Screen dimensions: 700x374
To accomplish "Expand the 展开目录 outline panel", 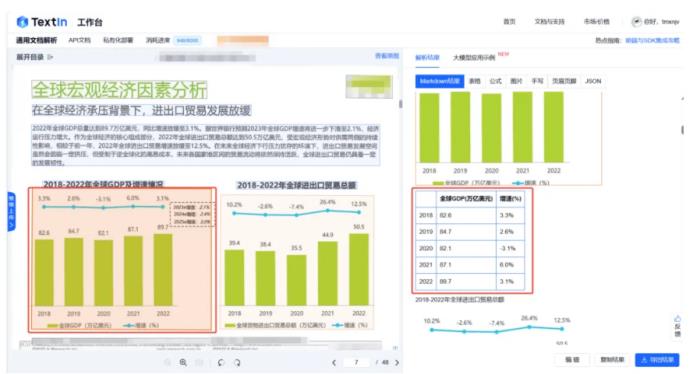I will 35,57.
